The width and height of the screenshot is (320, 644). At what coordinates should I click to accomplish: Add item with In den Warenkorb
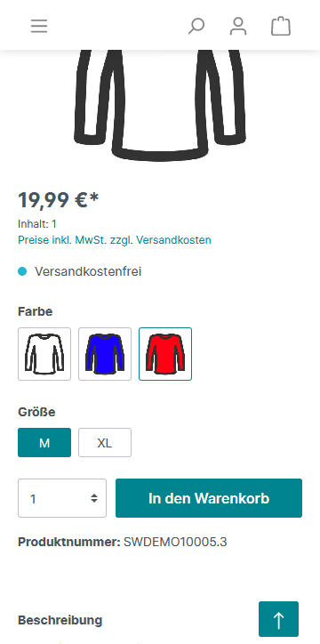click(209, 498)
